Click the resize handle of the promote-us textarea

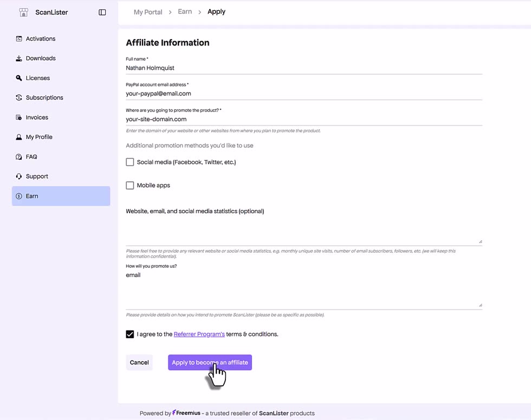pos(480,305)
